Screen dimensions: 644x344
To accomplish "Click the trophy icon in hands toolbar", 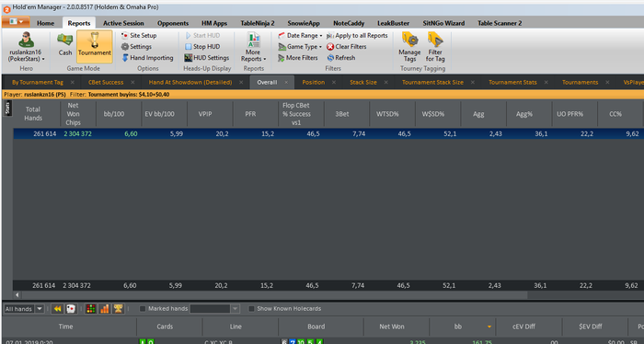I will pyautogui.click(x=119, y=309).
